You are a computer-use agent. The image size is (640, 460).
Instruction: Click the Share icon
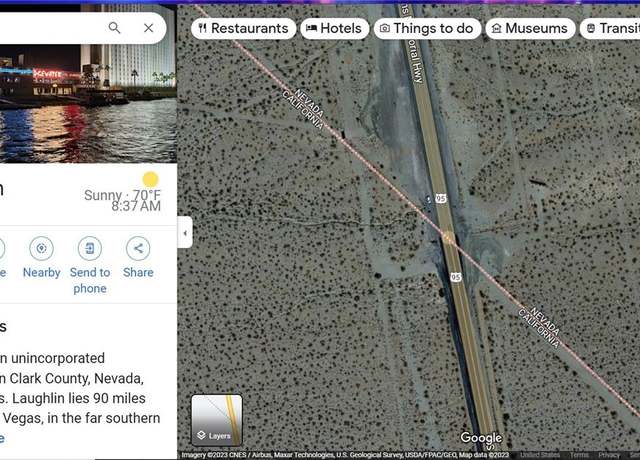(138, 249)
